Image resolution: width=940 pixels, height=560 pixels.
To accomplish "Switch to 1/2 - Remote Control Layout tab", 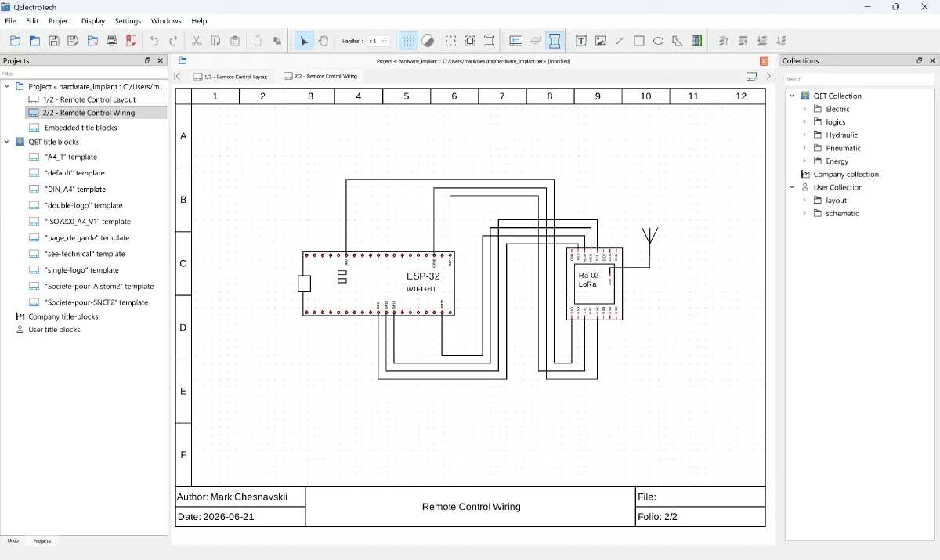I will 230,77.
